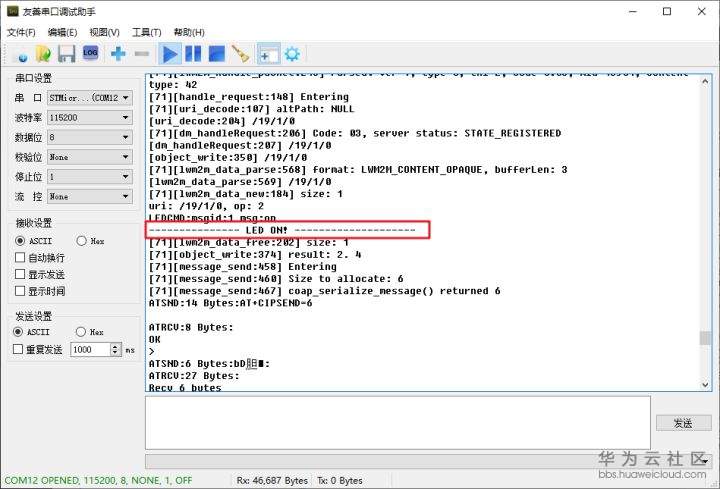Click '[71][handle_request:148] Entering' line
The image size is (720, 489).
(x=249, y=97)
